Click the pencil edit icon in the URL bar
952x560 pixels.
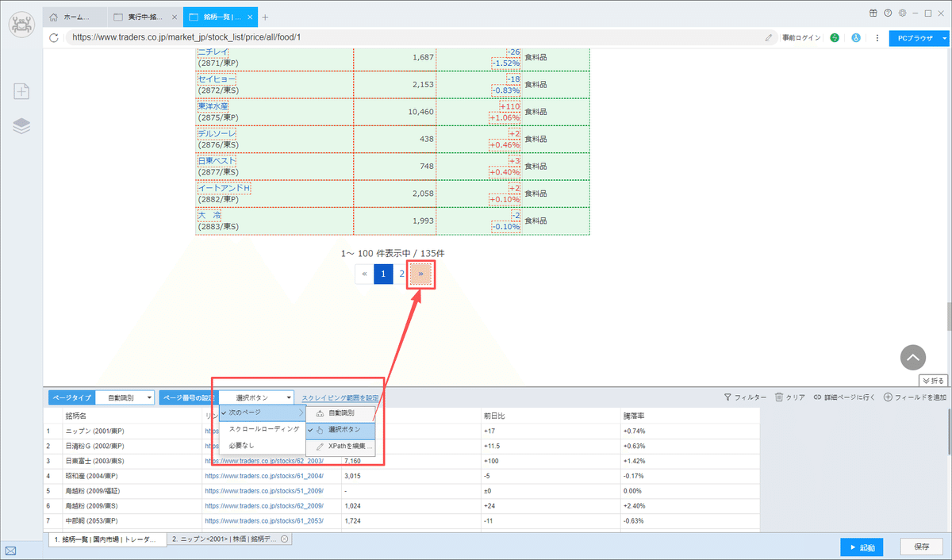(x=769, y=37)
